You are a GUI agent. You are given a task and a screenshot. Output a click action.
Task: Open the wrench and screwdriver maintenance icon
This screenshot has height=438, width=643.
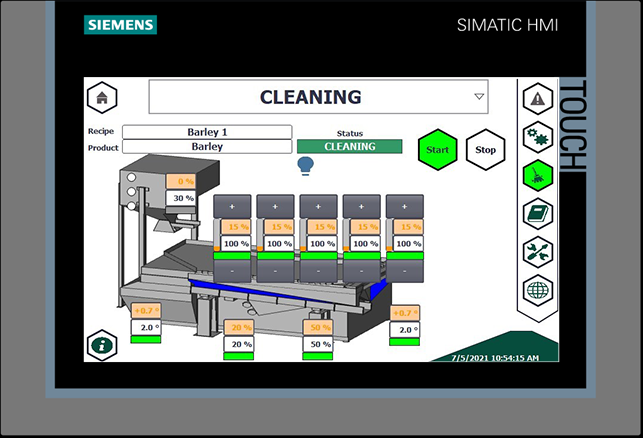tap(538, 252)
